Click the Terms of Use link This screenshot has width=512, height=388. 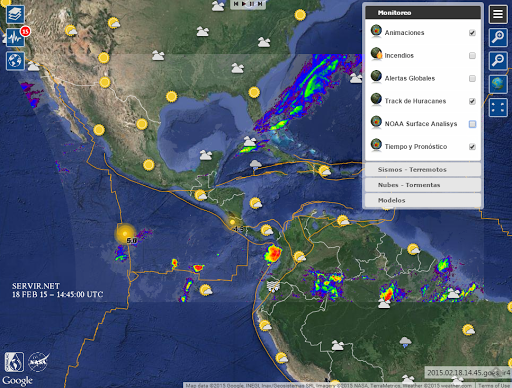click(x=495, y=385)
